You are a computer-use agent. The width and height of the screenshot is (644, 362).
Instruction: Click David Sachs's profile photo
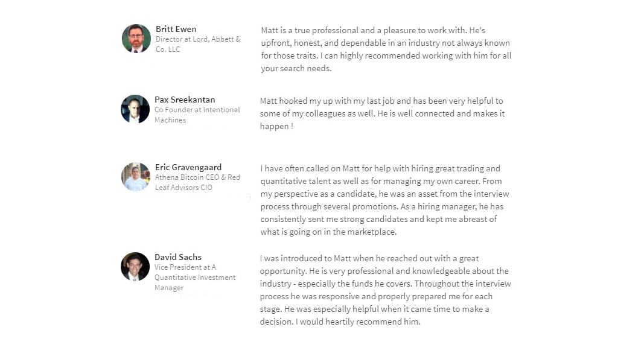135,267
